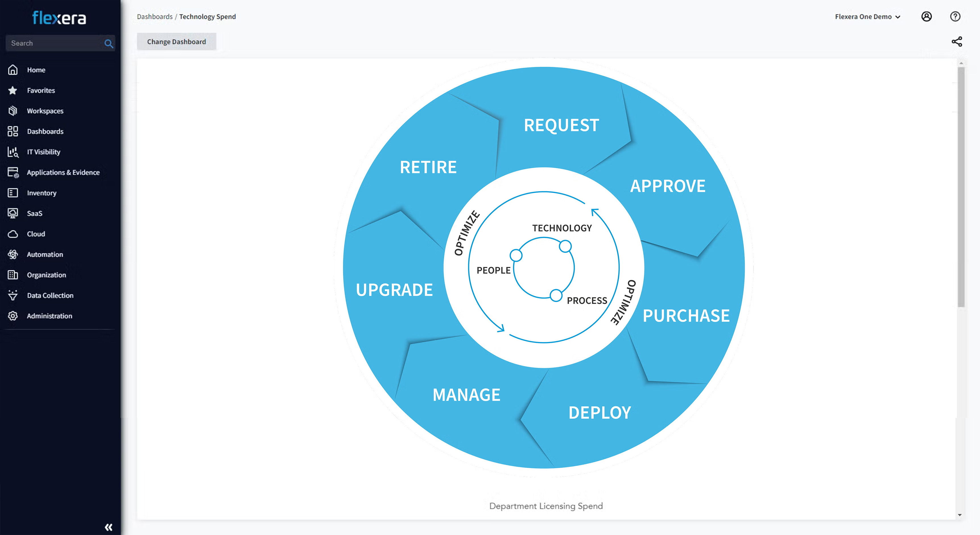Open the user profile icon
The height and width of the screenshot is (535, 980).
click(926, 17)
